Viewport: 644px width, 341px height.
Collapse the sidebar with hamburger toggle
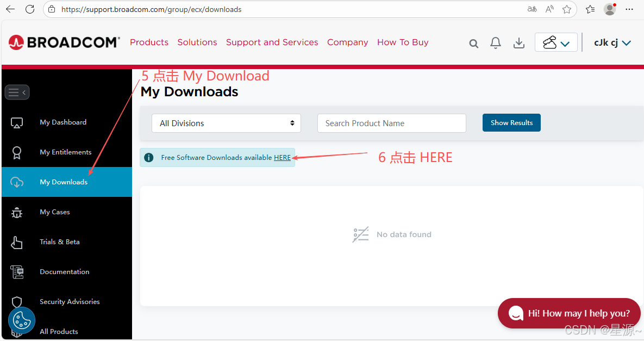(17, 92)
